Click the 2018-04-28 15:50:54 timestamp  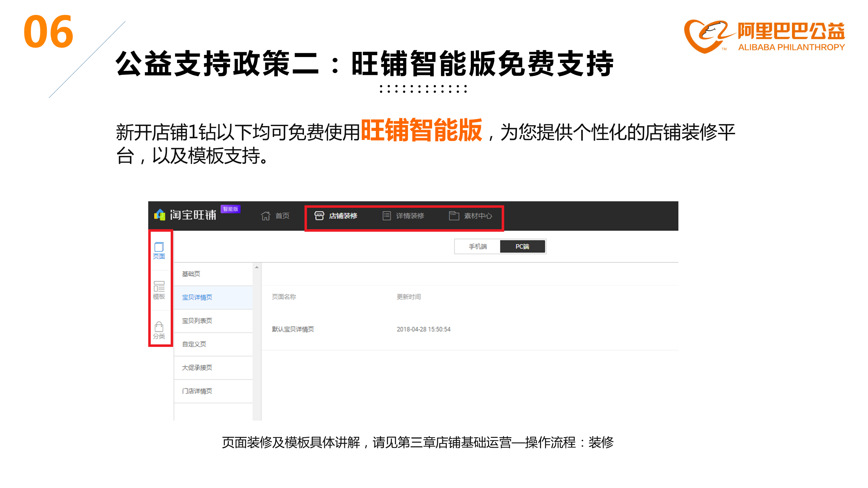pyautogui.click(x=423, y=329)
